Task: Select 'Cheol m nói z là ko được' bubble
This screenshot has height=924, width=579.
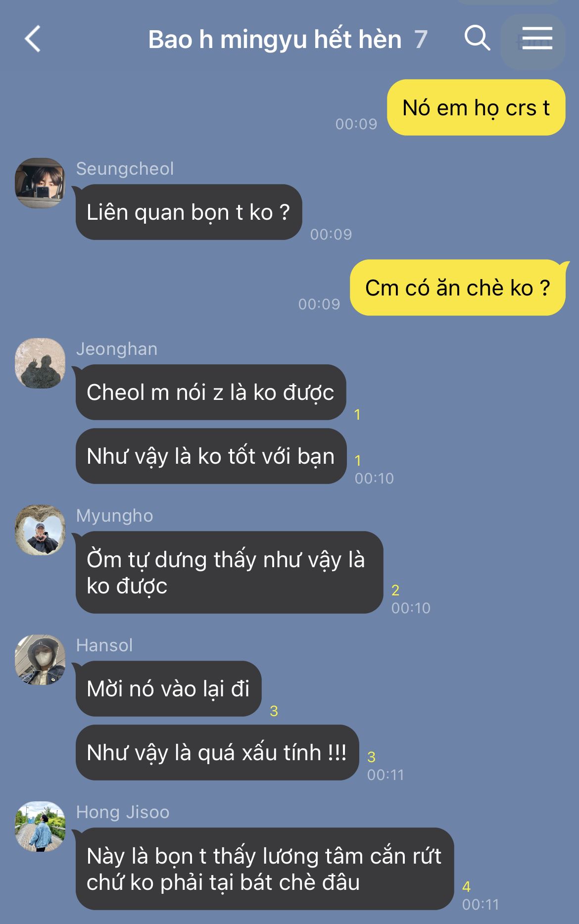Action: [211, 392]
